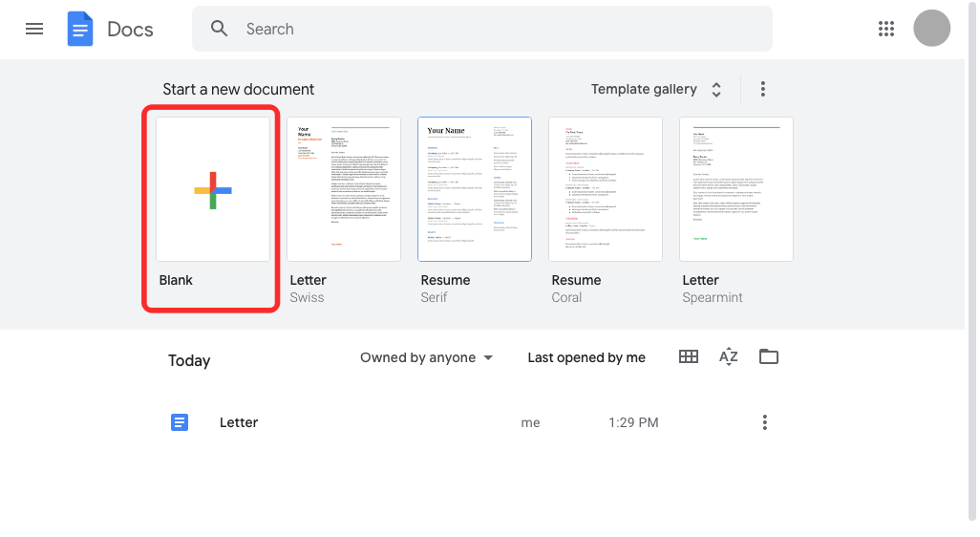Click the Today section heading
The width and height of the screenshot is (980, 537).
pyautogui.click(x=189, y=361)
